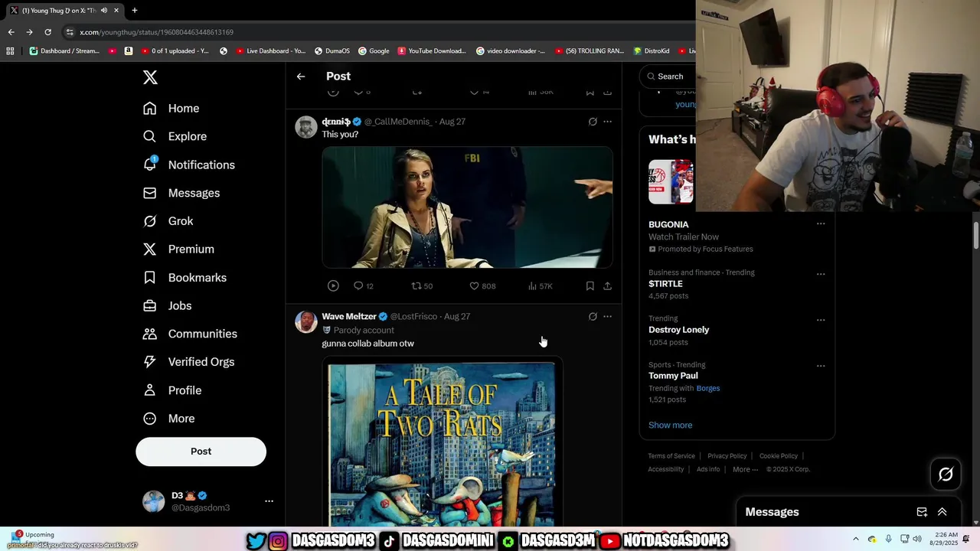This screenshot has height=551, width=980.
Task: Click the back arrow beside Post heading
Action: coord(301,77)
